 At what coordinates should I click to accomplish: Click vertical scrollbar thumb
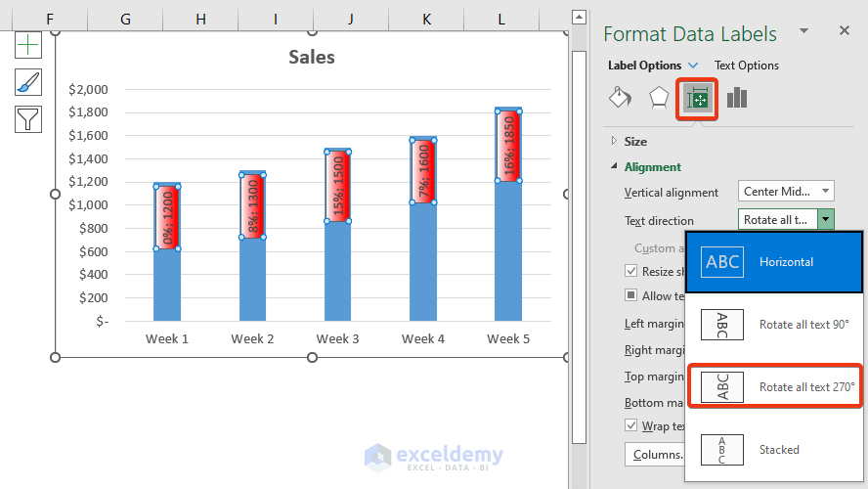pyautogui.click(x=579, y=247)
